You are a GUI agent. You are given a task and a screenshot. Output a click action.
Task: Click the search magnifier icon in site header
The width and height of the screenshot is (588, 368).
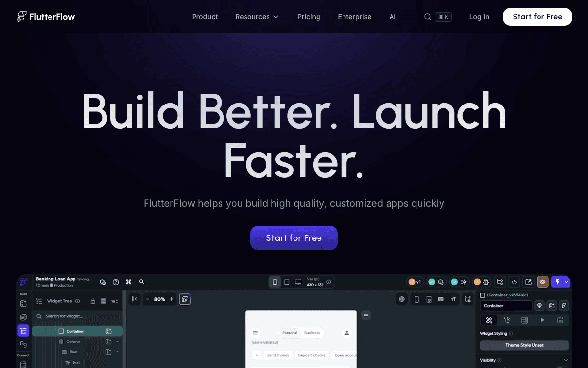tap(428, 17)
